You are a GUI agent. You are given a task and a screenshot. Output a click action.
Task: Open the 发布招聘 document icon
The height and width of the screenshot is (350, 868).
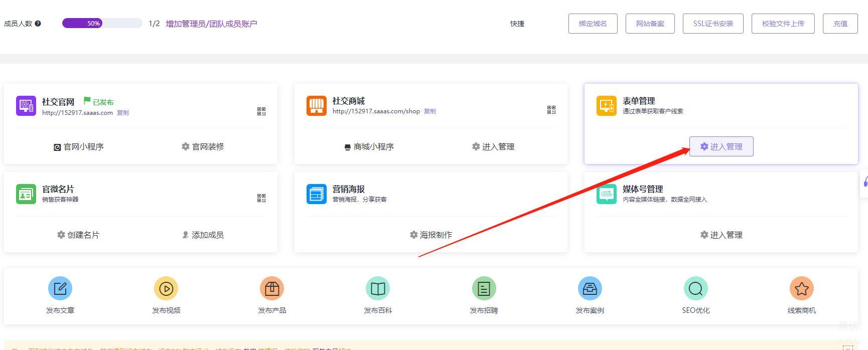484,289
